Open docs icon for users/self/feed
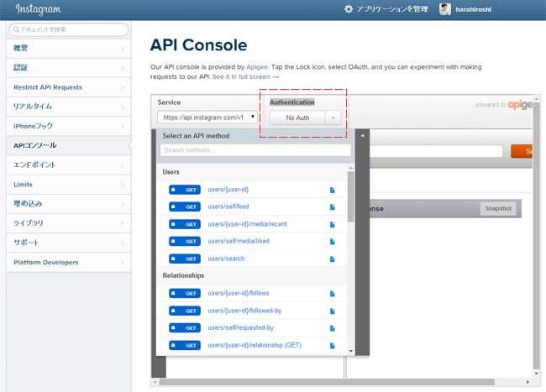546x392 pixels. click(x=332, y=207)
